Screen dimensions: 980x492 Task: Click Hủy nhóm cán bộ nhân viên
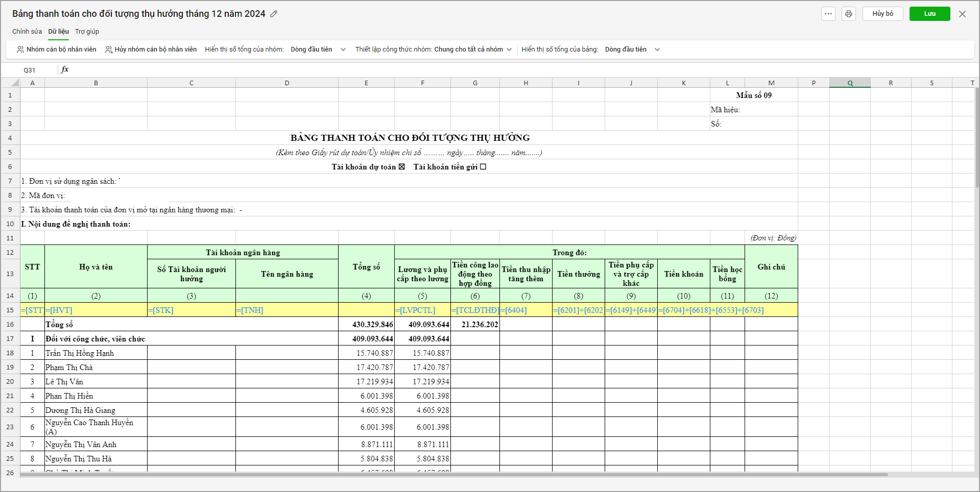click(151, 50)
